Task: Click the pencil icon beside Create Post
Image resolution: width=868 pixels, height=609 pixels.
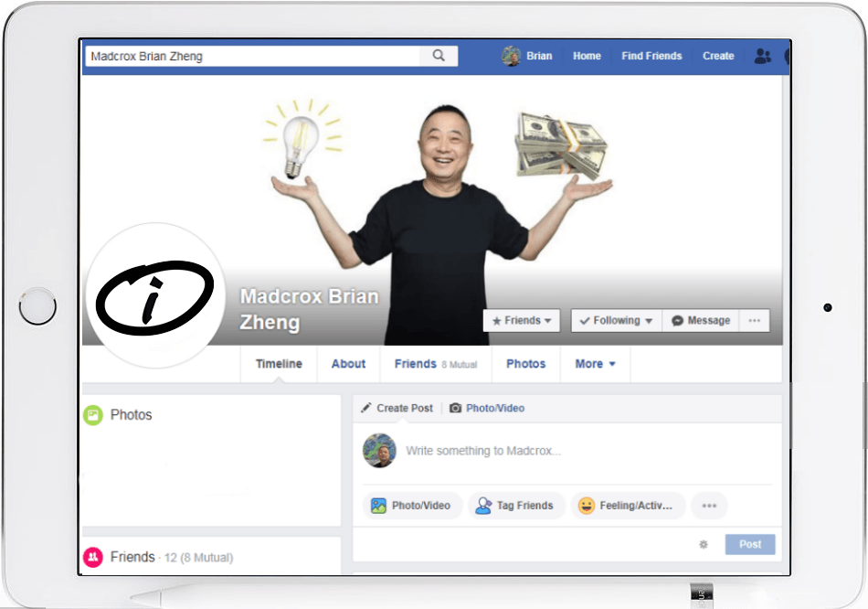Action: click(x=365, y=408)
